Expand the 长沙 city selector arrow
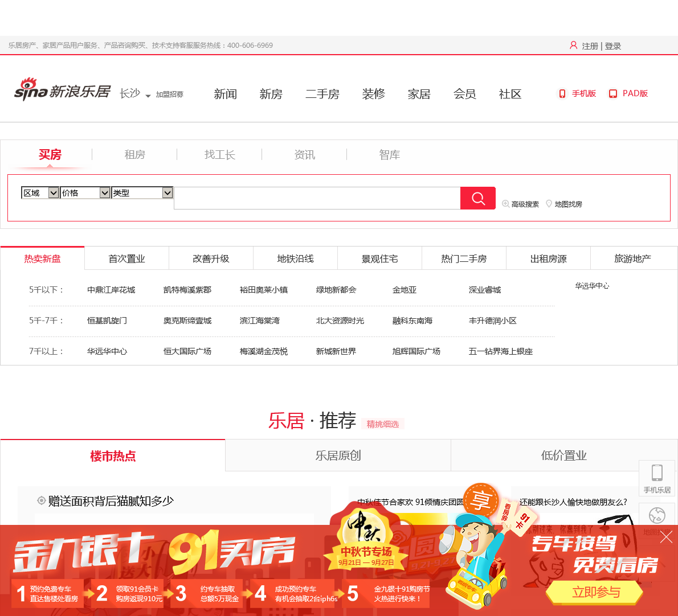Image resolution: width=678 pixels, height=616 pixels. [x=148, y=96]
